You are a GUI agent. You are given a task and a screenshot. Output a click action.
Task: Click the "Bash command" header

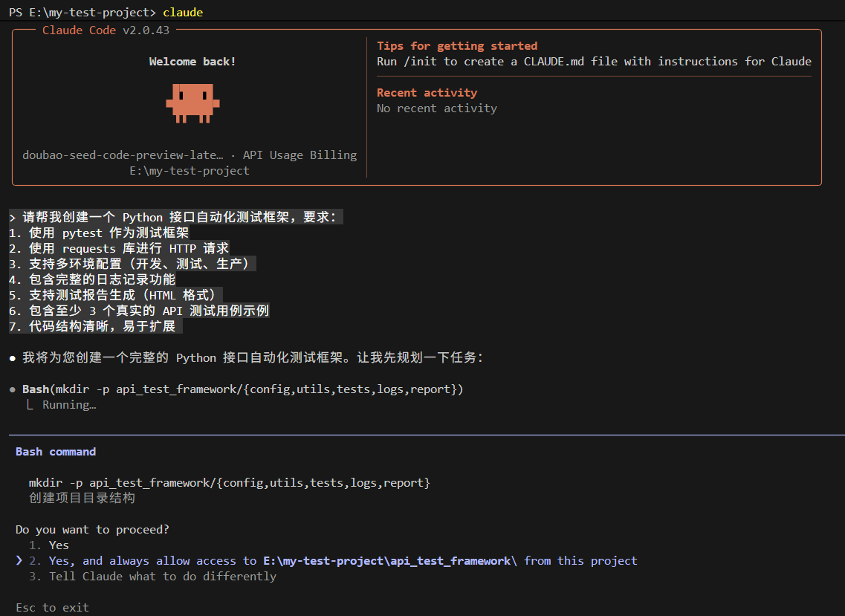(56, 452)
